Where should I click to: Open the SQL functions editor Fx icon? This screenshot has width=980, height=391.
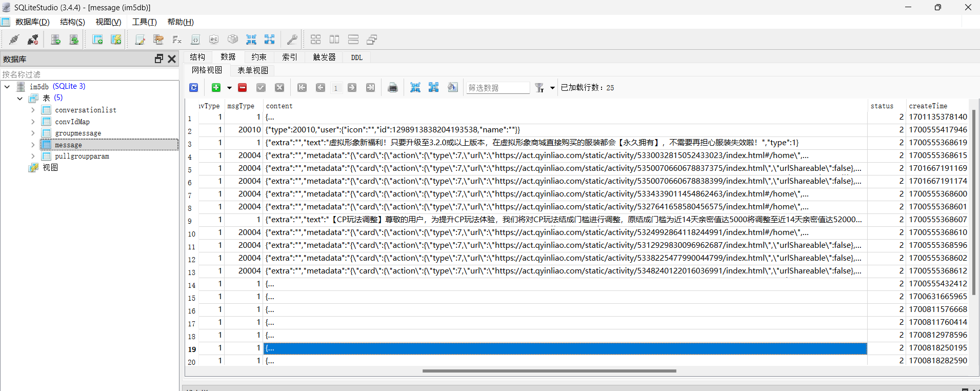click(x=177, y=40)
